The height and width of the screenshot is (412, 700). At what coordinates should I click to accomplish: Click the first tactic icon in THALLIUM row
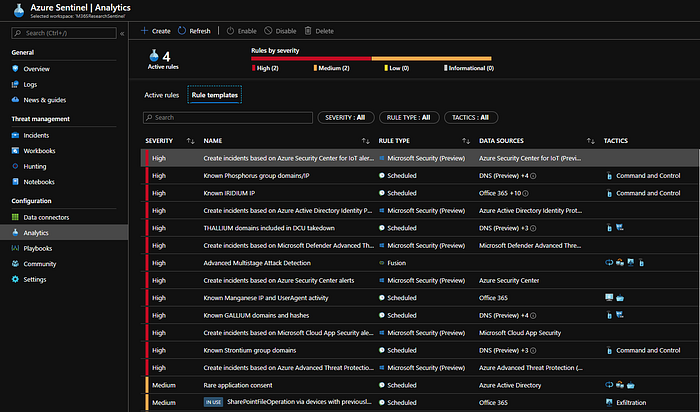click(609, 228)
